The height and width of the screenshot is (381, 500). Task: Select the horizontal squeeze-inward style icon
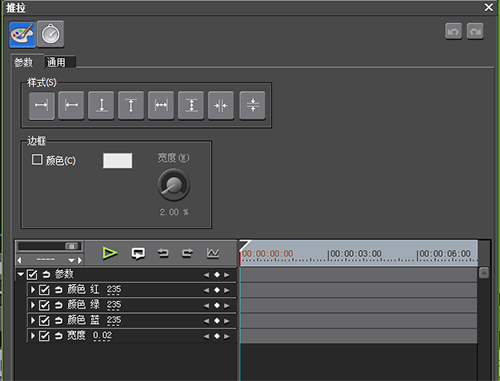(x=221, y=105)
